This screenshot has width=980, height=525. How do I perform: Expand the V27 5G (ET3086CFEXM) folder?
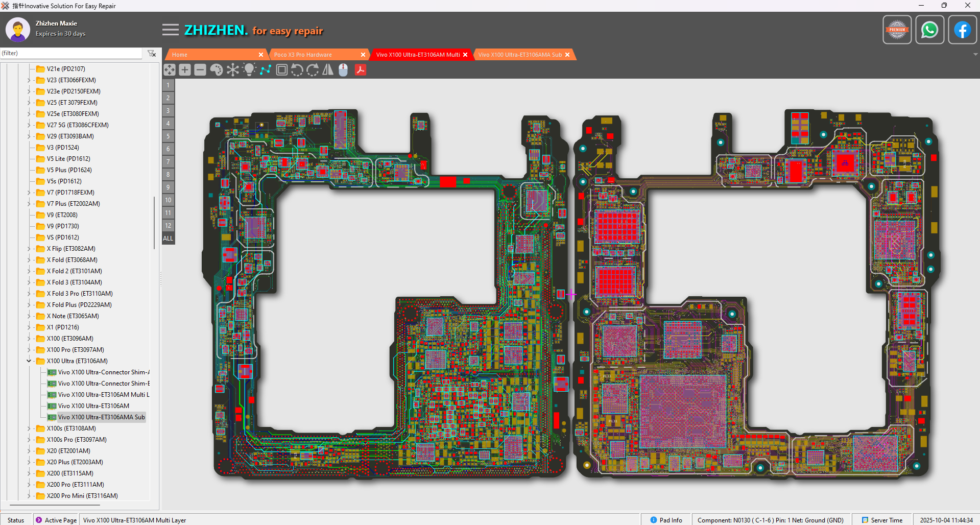point(29,125)
